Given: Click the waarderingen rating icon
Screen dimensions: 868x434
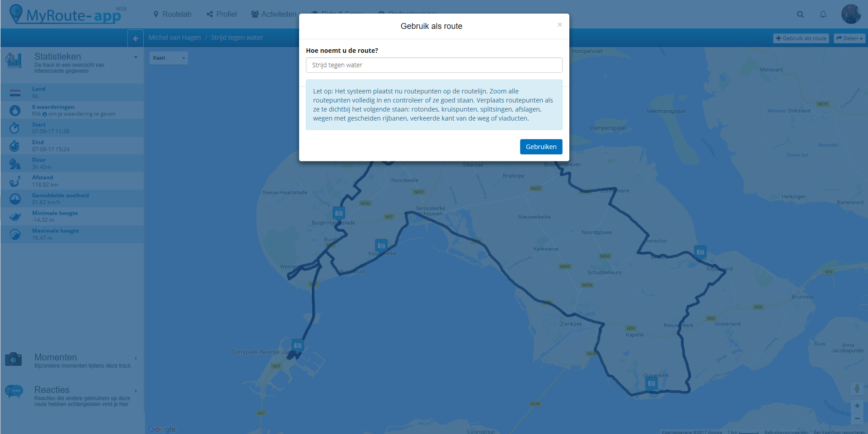Looking at the screenshot, I should click(x=15, y=110).
